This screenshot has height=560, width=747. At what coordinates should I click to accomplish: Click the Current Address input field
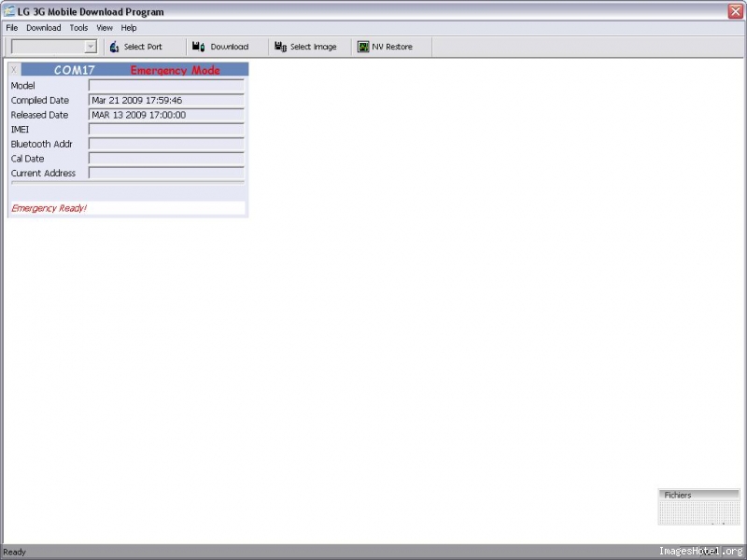166,173
